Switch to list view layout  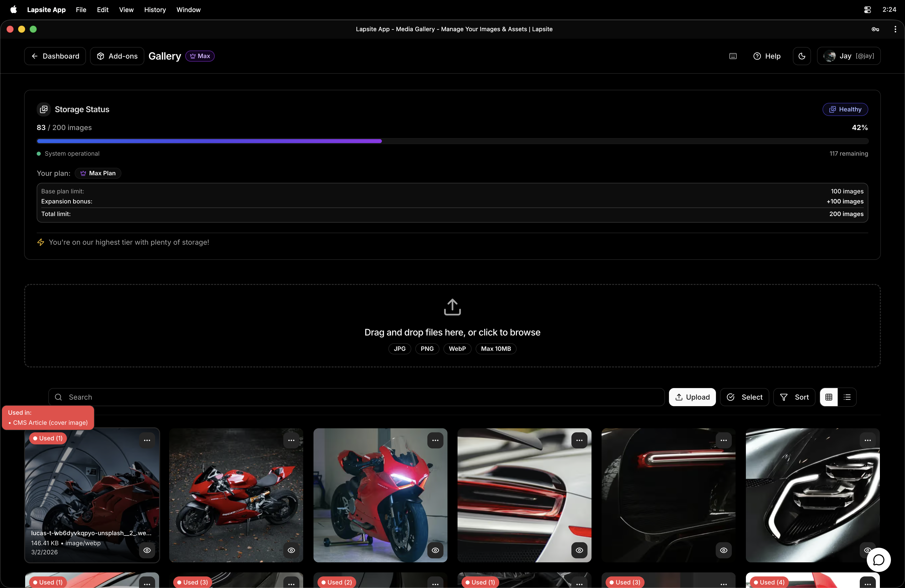click(x=847, y=397)
